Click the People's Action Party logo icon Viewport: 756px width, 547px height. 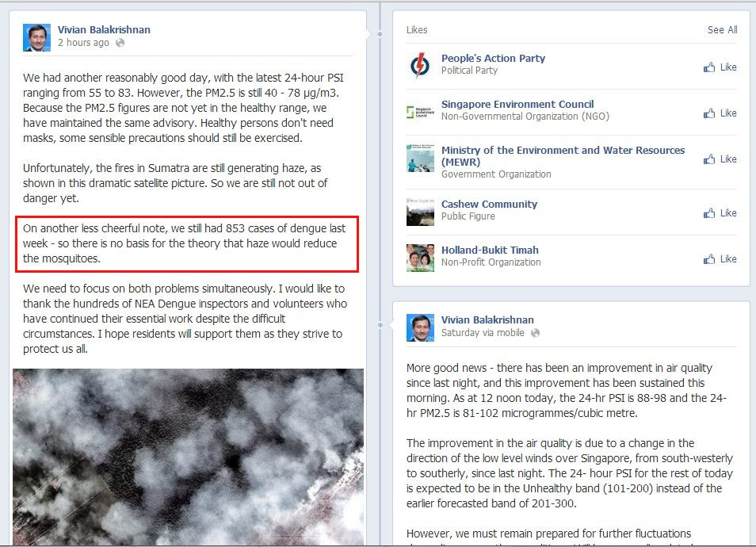point(420,65)
